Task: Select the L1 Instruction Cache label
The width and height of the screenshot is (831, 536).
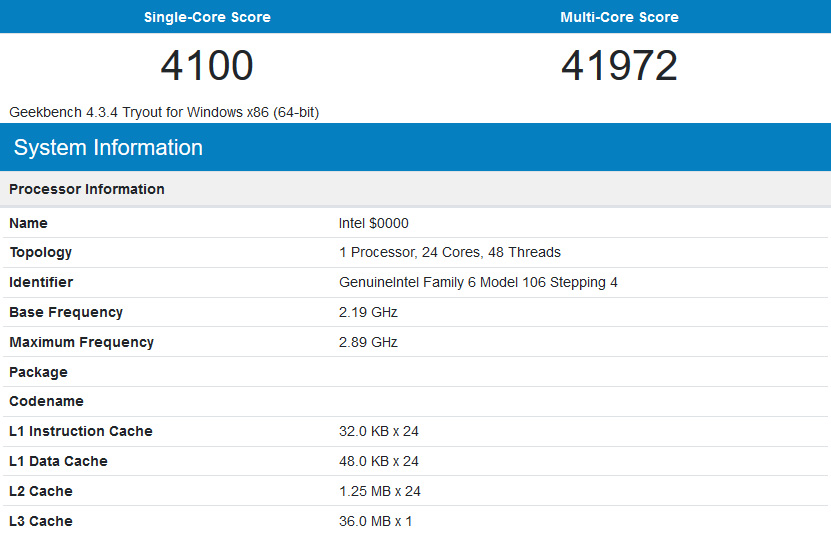Action: pos(81,432)
